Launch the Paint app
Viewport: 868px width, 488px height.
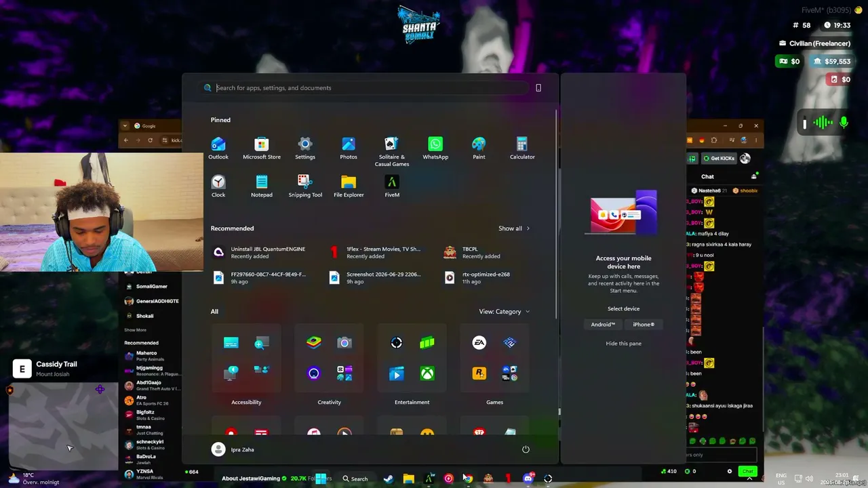click(479, 148)
